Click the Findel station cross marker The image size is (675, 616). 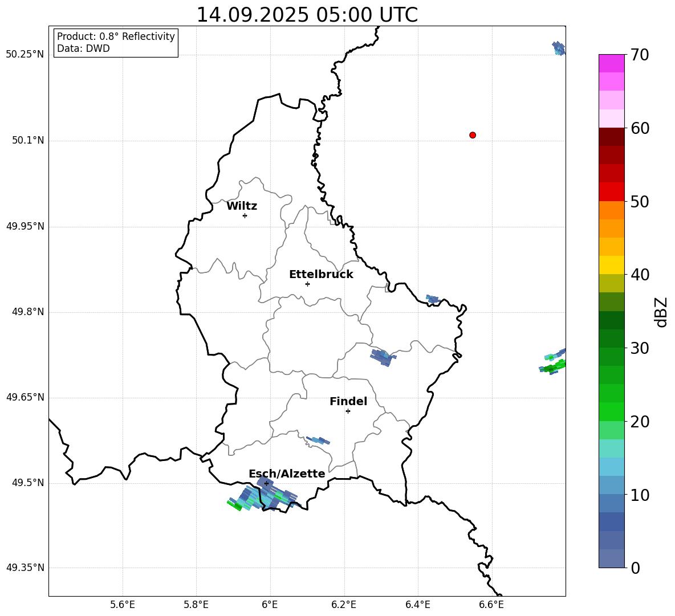tap(348, 411)
